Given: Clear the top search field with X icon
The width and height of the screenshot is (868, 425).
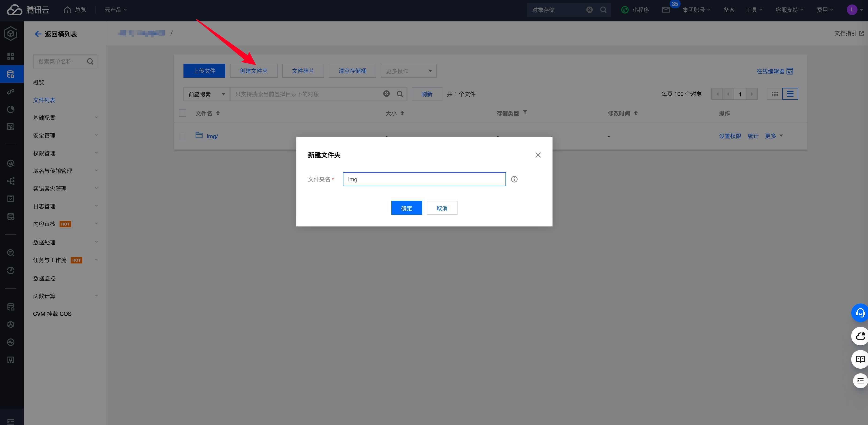Looking at the screenshot, I should (x=589, y=10).
